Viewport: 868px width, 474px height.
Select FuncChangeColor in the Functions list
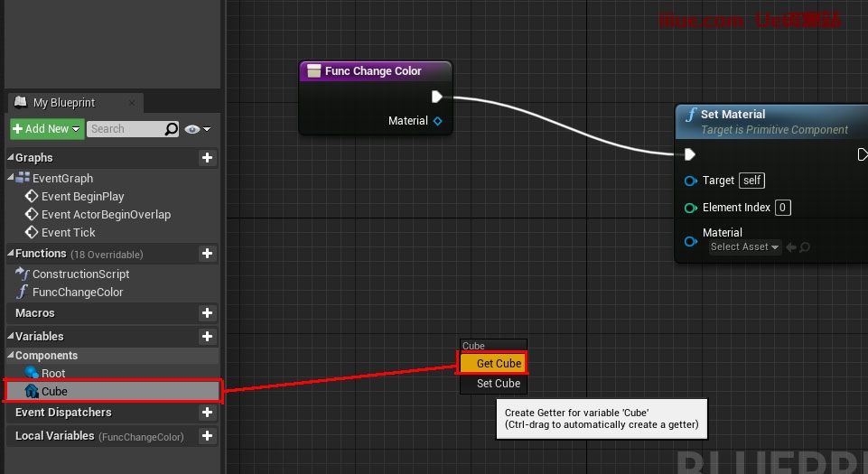[78, 293]
